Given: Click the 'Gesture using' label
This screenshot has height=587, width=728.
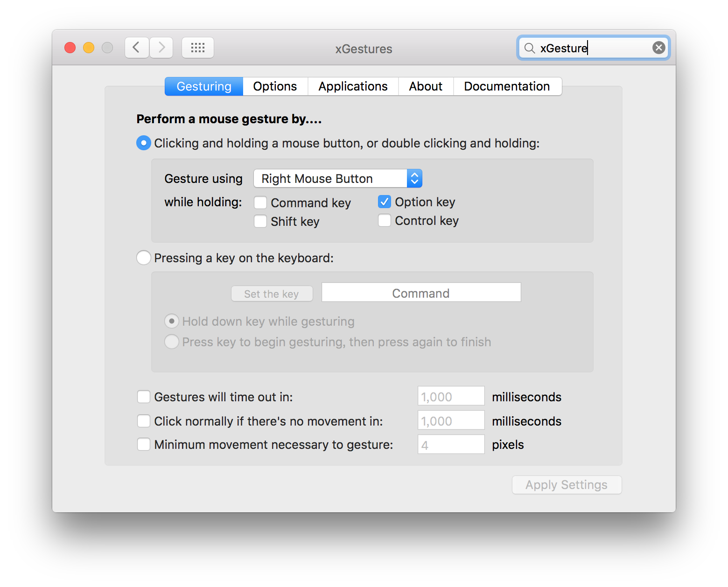Looking at the screenshot, I should [203, 179].
